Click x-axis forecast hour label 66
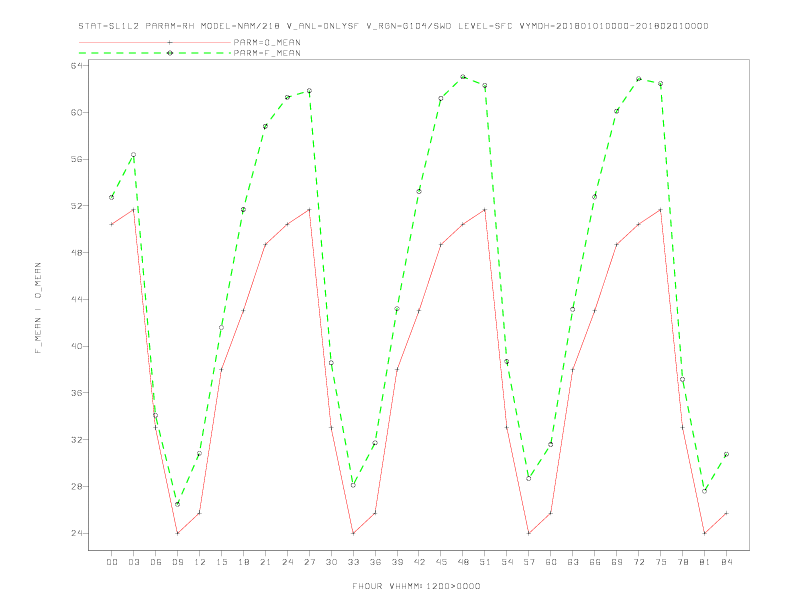 [595, 562]
